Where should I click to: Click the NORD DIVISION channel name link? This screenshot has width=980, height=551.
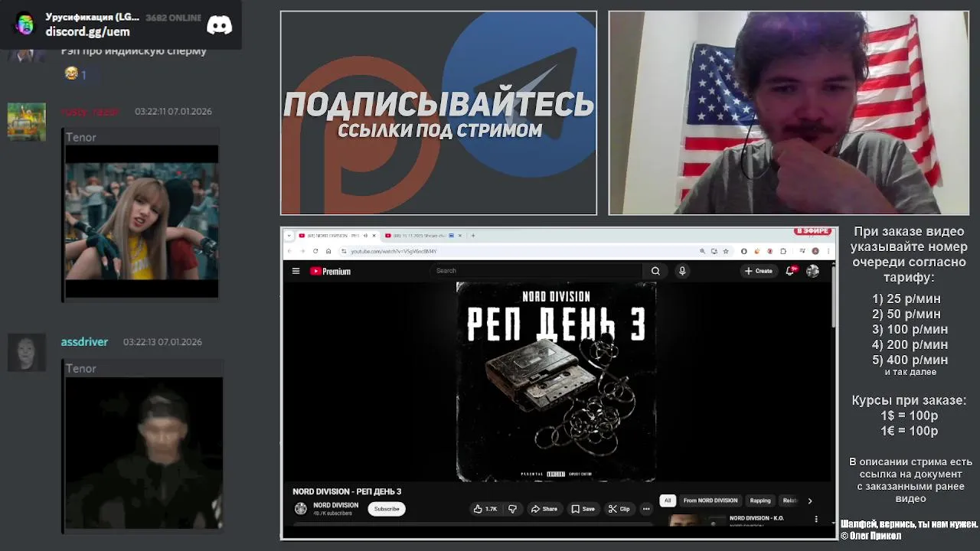[335, 505]
